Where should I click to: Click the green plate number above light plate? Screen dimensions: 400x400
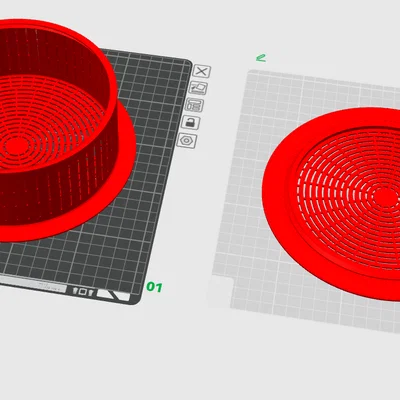[261, 58]
